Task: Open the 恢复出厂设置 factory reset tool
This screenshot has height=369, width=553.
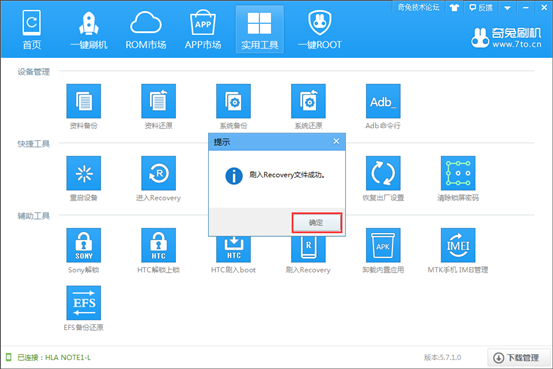Action: [383, 173]
